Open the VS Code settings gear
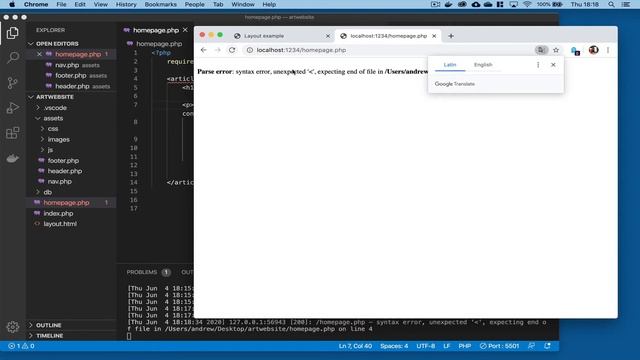 (x=13, y=327)
